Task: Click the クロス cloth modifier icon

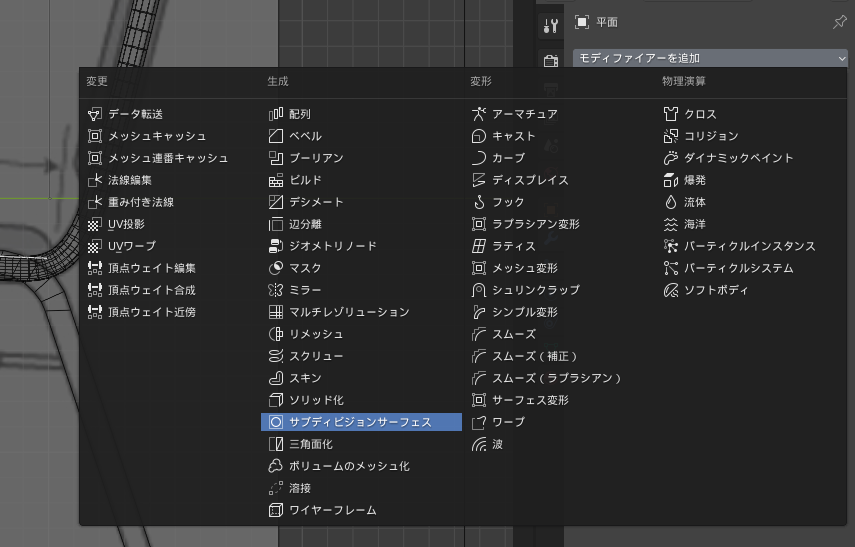Action: pyautogui.click(x=671, y=114)
